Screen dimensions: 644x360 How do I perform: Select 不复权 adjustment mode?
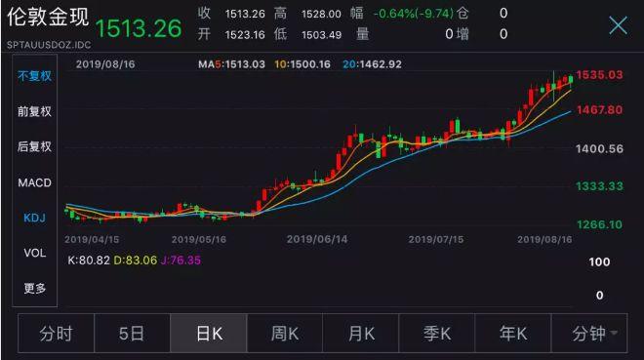[34, 76]
